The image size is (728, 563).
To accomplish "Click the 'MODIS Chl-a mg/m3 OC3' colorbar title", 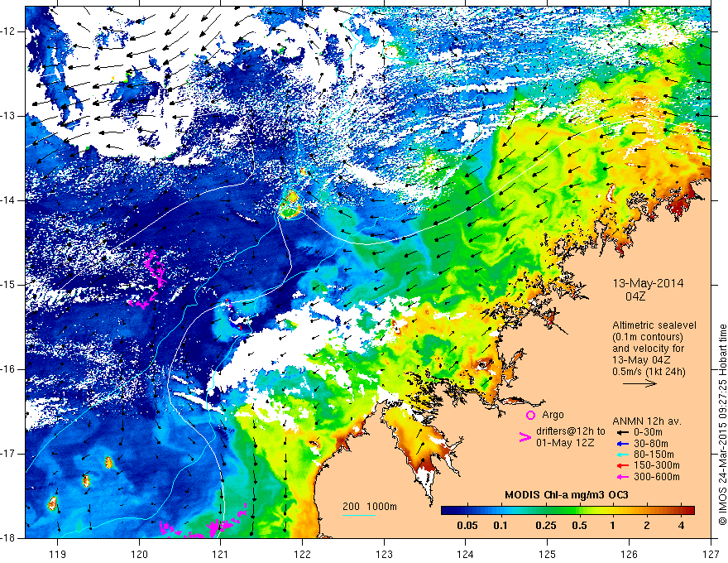I will pyautogui.click(x=566, y=495).
